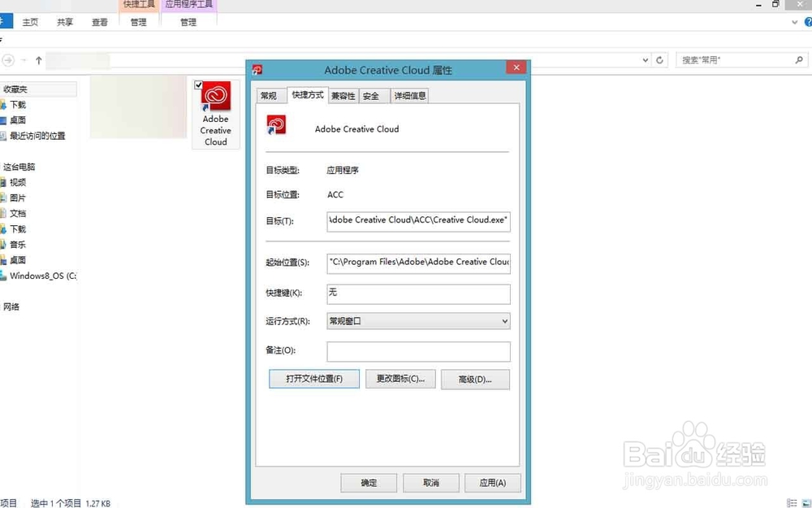Click the search magnifier icon in Explorer

pyautogui.click(x=799, y=60)
